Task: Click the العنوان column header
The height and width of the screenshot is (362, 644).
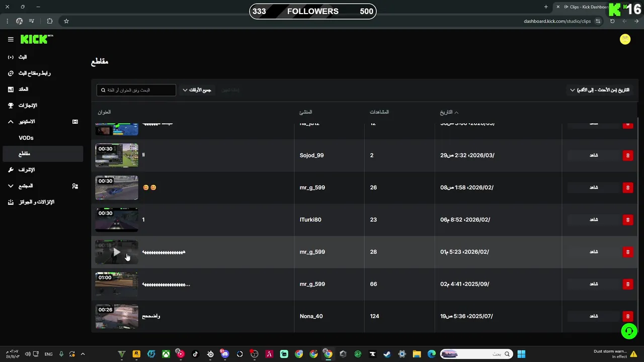Action: click(104, 112)
